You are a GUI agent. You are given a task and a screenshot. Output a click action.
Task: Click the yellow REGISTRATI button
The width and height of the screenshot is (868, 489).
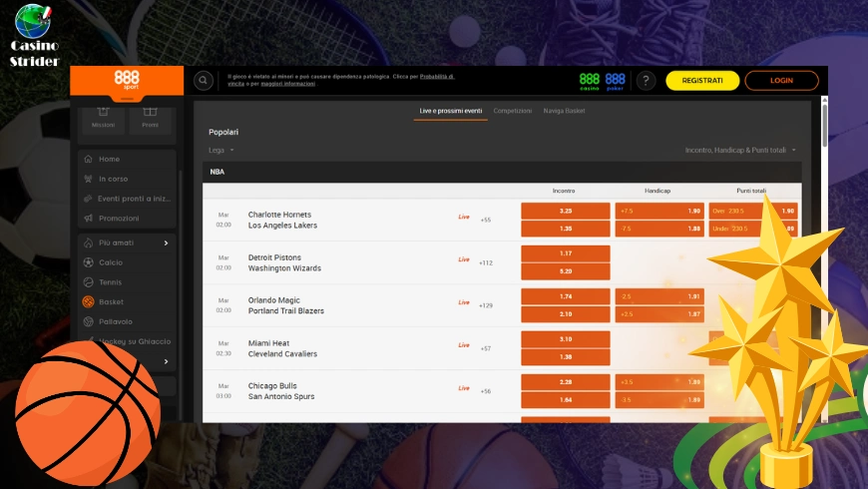(702, 80)
